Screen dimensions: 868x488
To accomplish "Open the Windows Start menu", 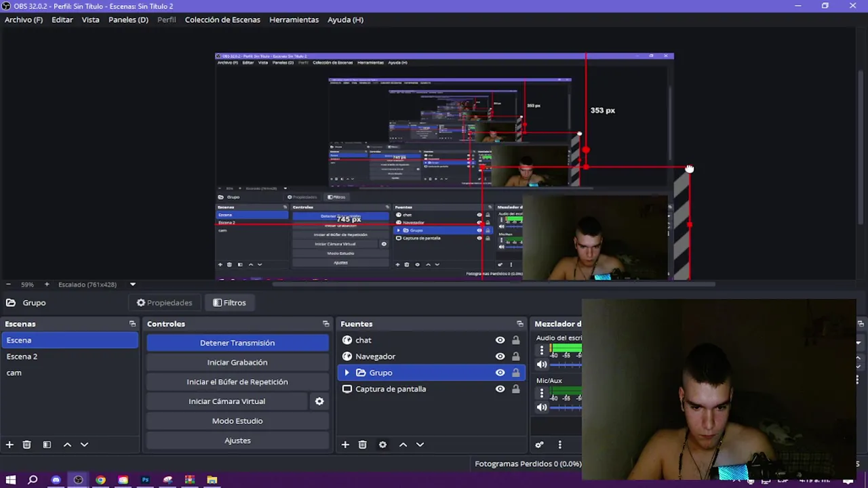I will coord(11,480).
